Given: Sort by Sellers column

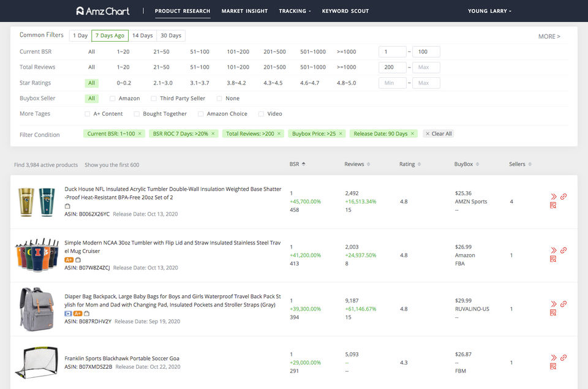Looking at the screenshot, I should point(520,164).
